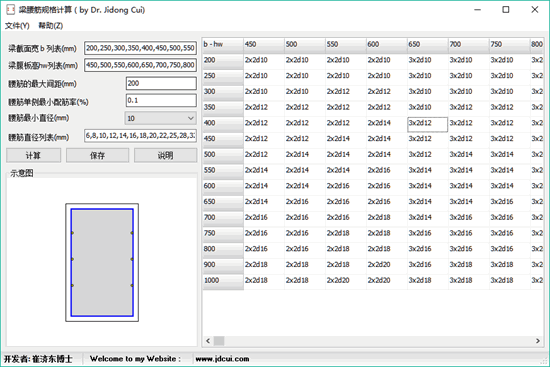
Task: Select the 550 column header
Action: click(x=346, y=45)
